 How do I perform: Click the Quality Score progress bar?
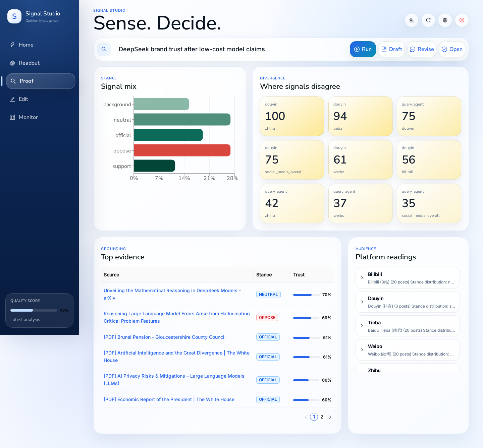coord(34,310)
